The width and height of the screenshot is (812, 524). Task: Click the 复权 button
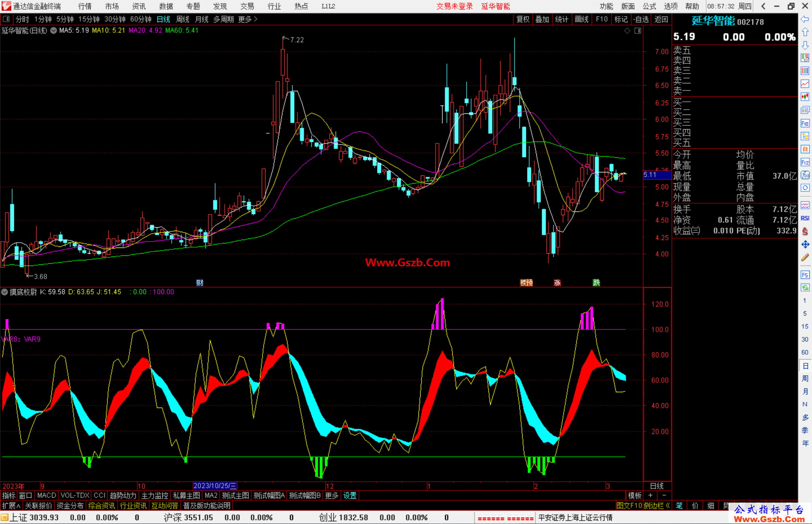click(x=523, y=19)
